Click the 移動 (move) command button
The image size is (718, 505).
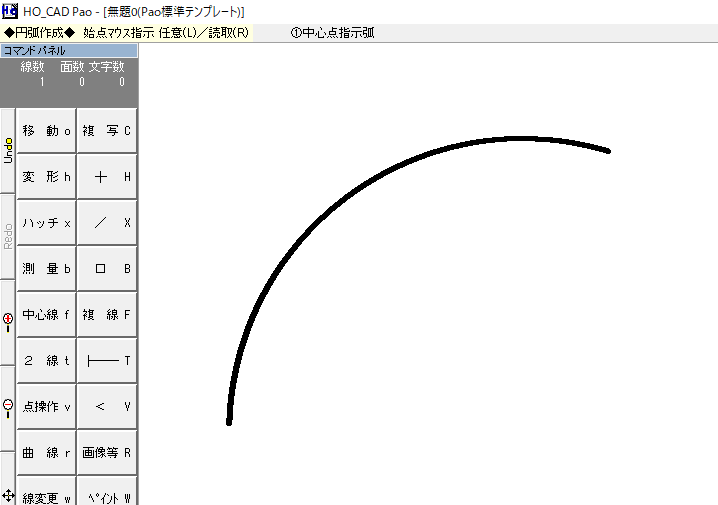coord(47,131)
